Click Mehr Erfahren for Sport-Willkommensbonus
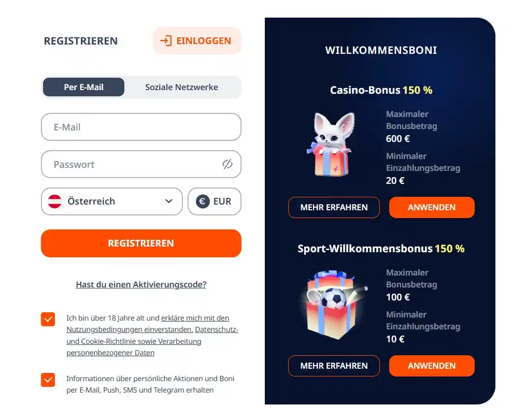The image size is (512, 420). click(334, 366)
